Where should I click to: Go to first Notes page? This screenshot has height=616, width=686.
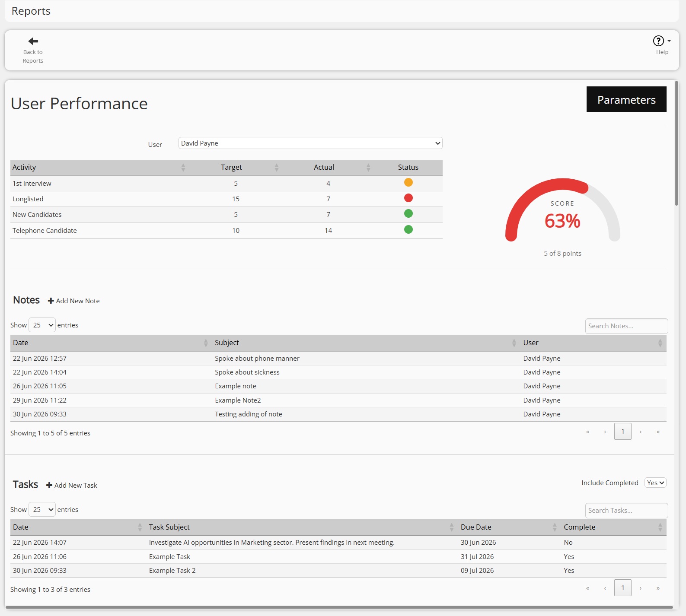point(587,432)
